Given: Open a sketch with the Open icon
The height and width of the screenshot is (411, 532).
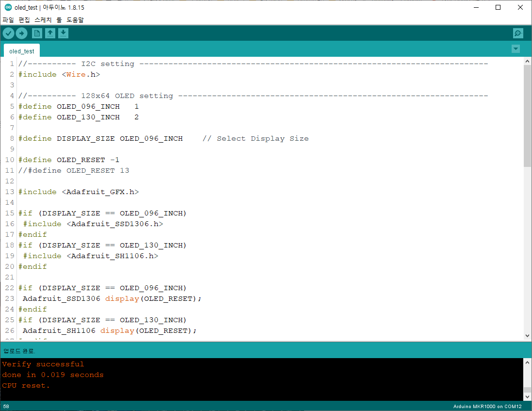Looking at the screenshot, I should [50, 33].
